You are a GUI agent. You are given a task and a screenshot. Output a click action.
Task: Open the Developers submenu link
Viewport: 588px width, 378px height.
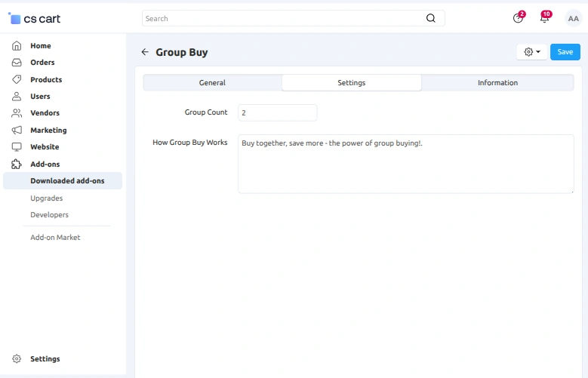(x=50, y=215)
